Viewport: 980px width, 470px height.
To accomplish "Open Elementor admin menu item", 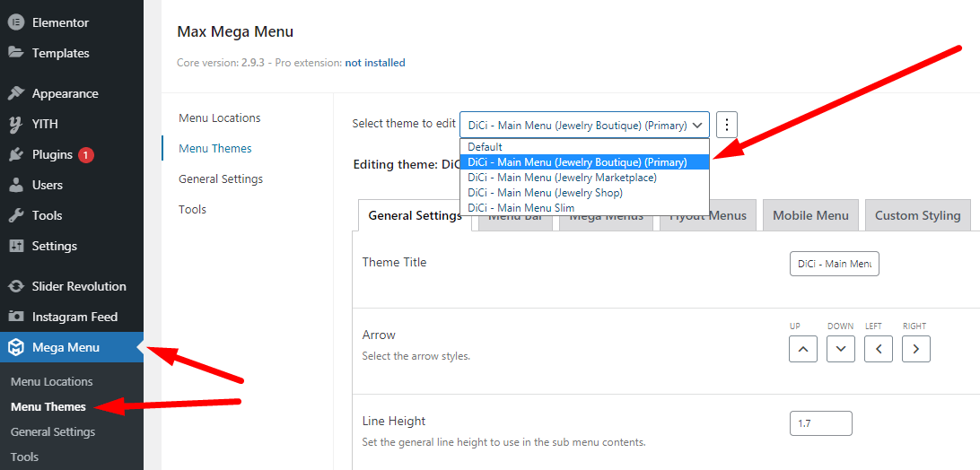I will pos(72,23).
